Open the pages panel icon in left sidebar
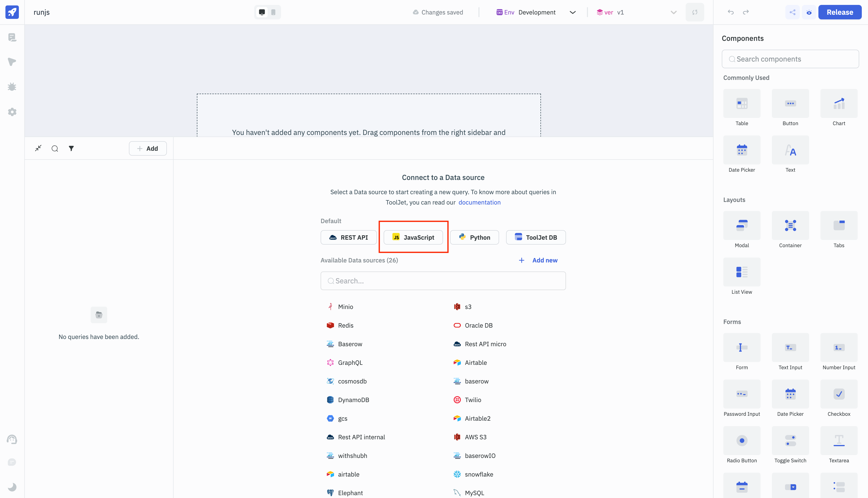Image resolution: width=868 pixels, height=498 pixels. (12, 37)
